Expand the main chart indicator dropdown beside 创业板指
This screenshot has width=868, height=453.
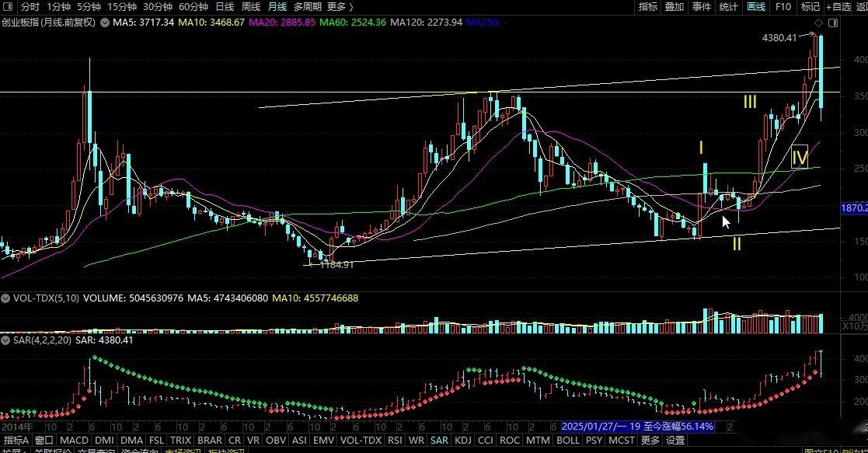pyautogui.click(x=104, y=23)
